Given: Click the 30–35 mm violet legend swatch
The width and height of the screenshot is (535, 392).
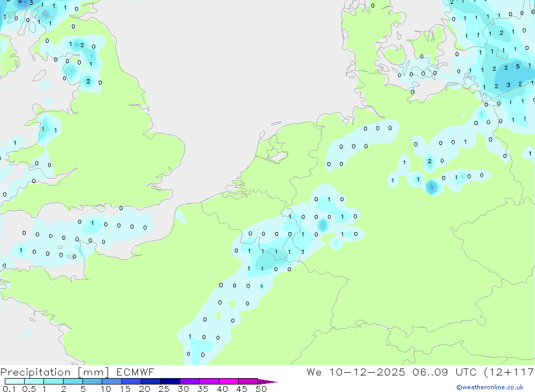Looking at the screenshot, I should (x=190, y=381).
